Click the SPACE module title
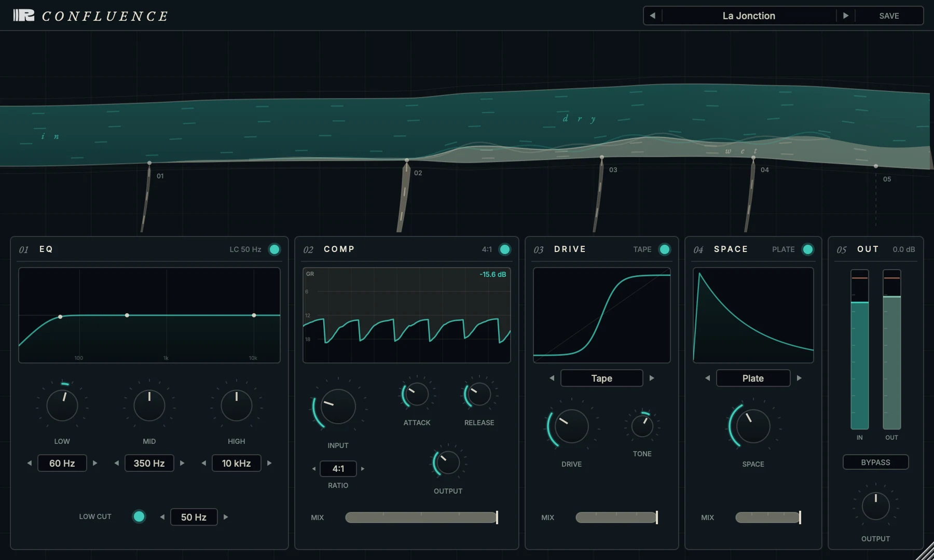 pyautogui.click(x=731, y=249)
